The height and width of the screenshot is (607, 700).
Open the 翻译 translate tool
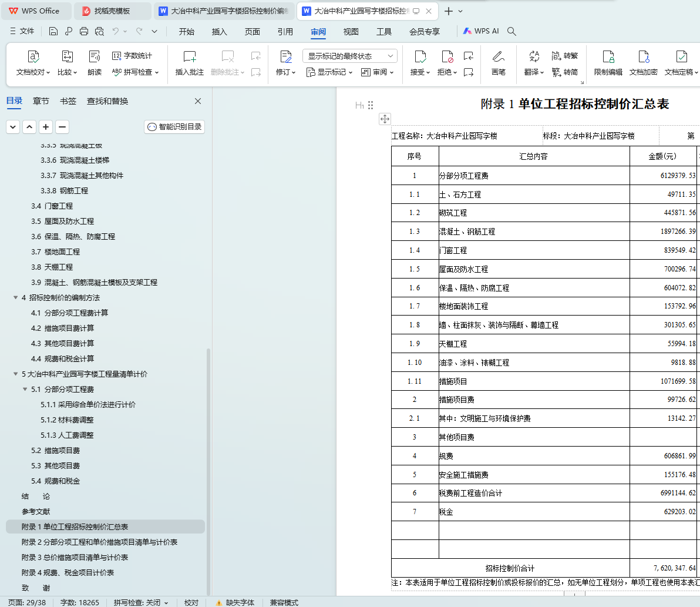(534, 63)
